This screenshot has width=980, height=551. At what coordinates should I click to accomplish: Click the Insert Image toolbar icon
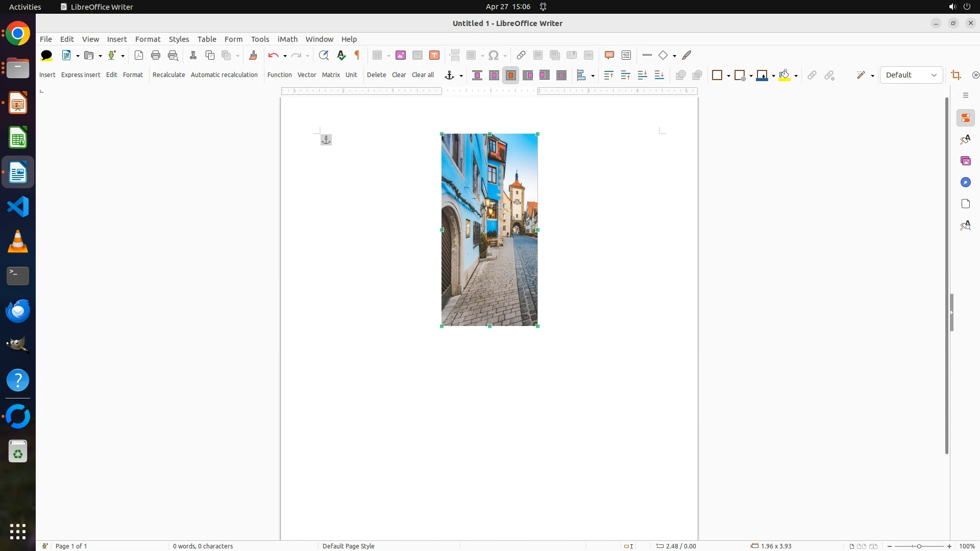point(401,55)
